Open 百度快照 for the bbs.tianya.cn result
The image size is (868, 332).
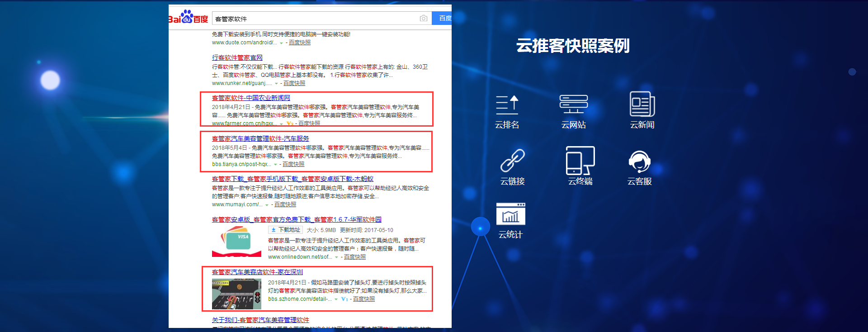tap(293, 164)
